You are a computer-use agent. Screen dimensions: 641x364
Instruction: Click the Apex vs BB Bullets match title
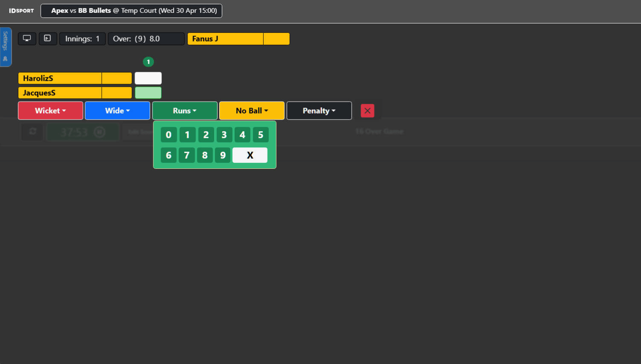coord(131,11)
